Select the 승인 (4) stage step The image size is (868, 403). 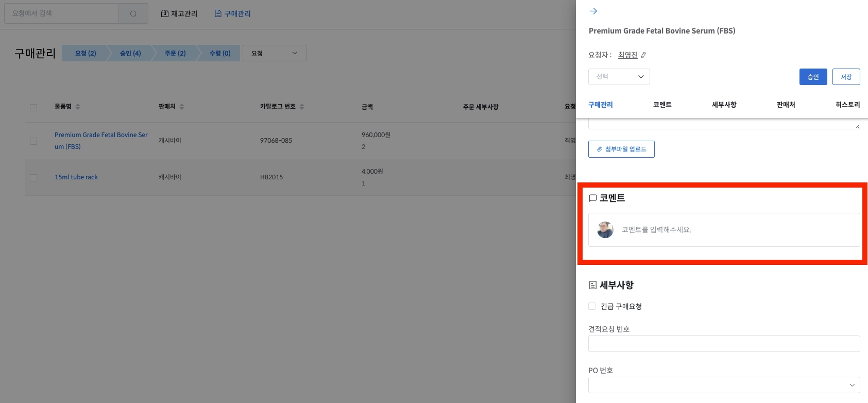pyautogui.click(x=130, y=53)
